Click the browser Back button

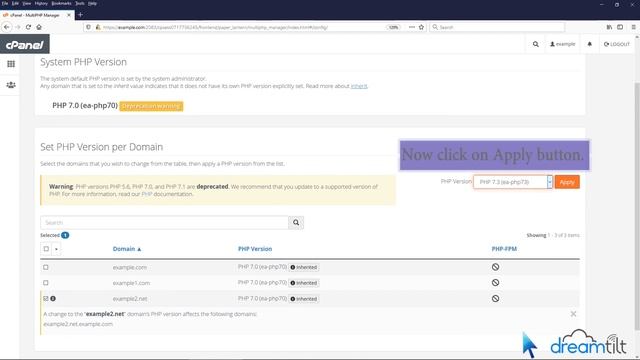tap(7, 27)
